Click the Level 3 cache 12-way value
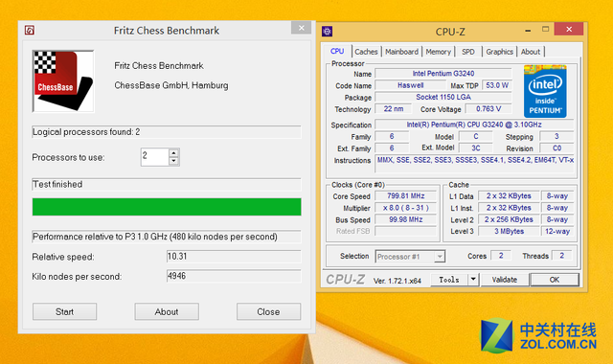The image size is (613, 364). (x=557, y=231)
